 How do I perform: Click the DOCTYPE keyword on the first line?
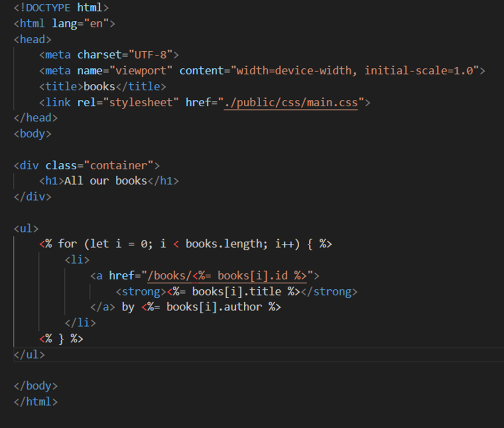(48, 7)
